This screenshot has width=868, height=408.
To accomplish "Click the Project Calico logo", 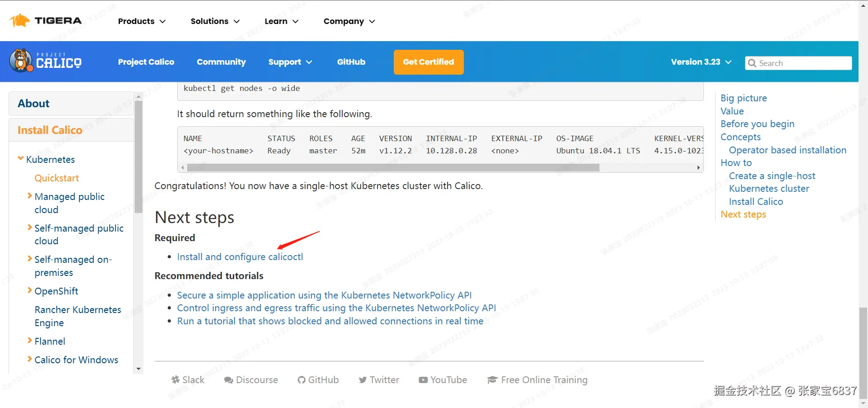I will (x=46, y=61).
